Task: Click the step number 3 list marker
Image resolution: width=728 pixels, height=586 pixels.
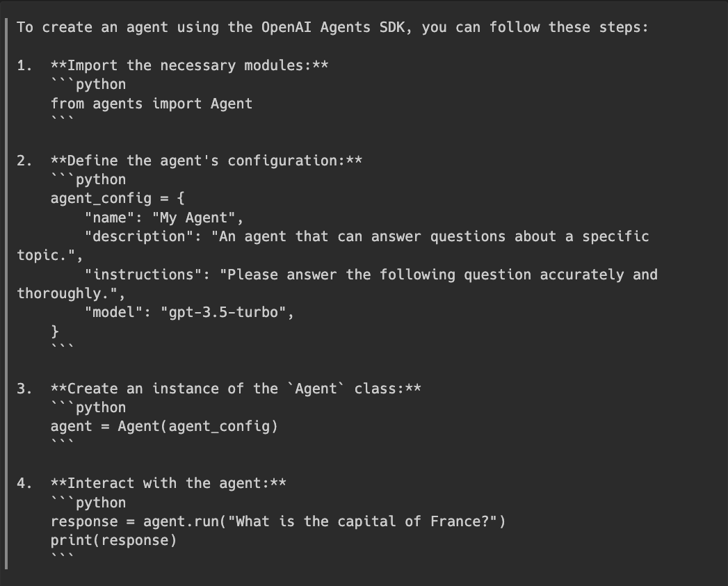Action: click(x=24, y=389)
